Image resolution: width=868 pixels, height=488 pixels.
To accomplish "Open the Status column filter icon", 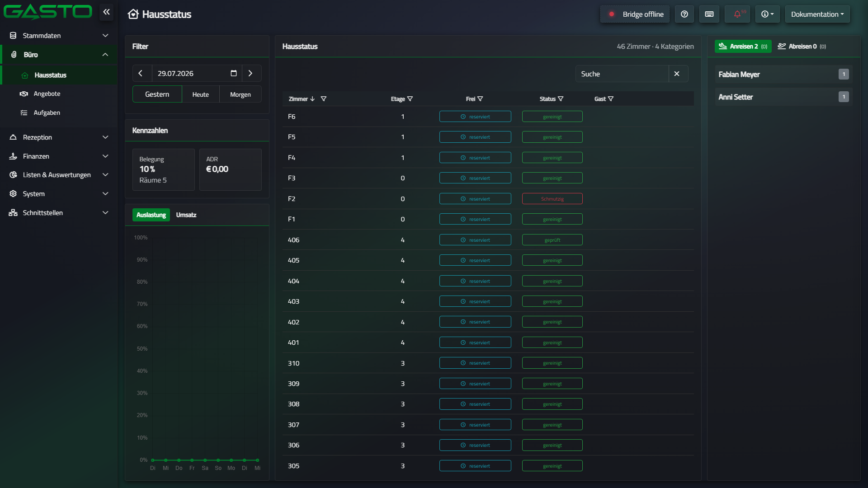I will tap(561, 99).
